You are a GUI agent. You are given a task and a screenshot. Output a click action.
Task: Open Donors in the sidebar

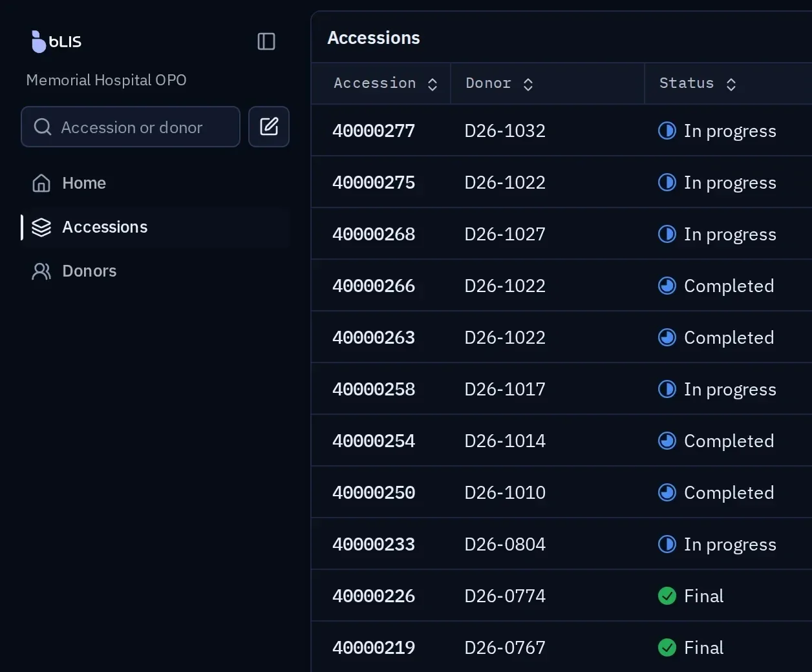coord(155,271)
